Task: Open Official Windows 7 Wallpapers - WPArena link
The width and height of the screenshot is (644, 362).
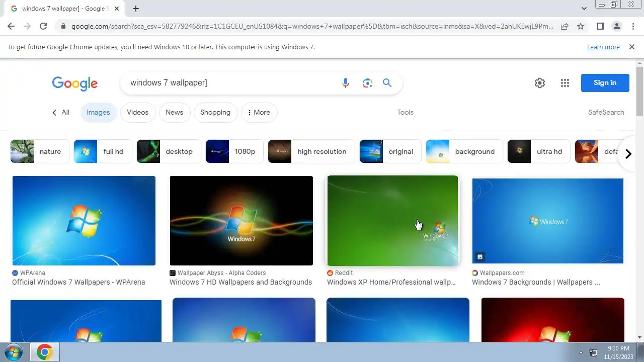Action: tap(78, 282)
